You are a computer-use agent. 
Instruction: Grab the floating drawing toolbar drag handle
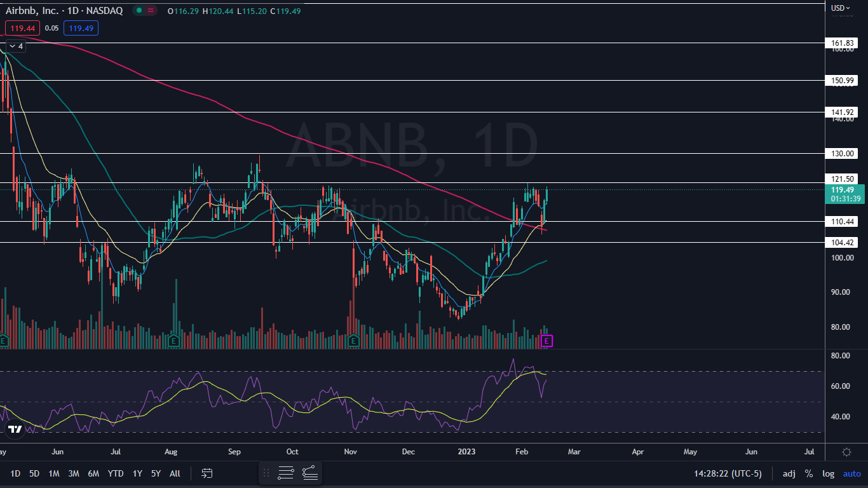[x=266, y=473]
